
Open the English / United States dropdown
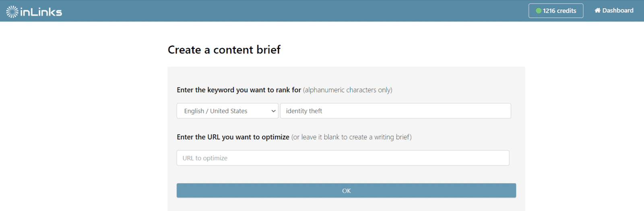pyautogui.click(x=227, y=111)
